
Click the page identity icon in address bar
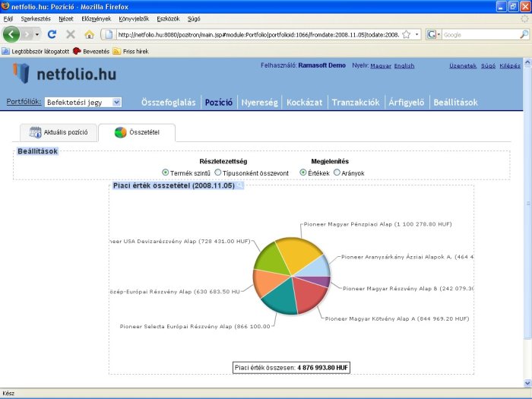109,35
